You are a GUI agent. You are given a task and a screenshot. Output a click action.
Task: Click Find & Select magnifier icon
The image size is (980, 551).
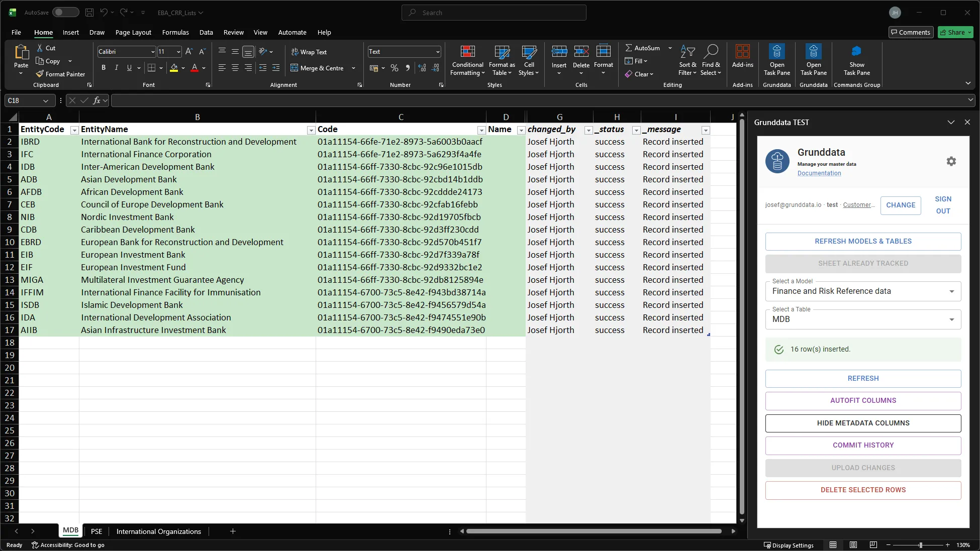point(711,51)
